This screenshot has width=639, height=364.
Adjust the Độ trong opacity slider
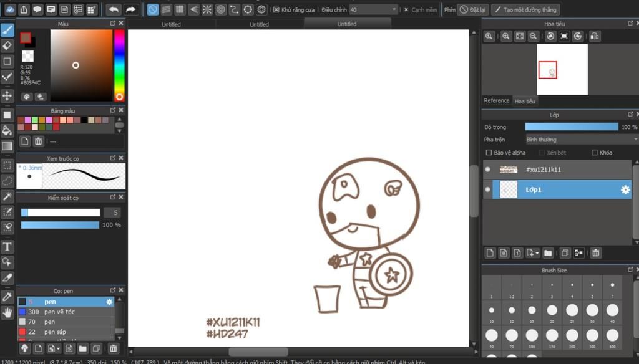tap(572, 127)
